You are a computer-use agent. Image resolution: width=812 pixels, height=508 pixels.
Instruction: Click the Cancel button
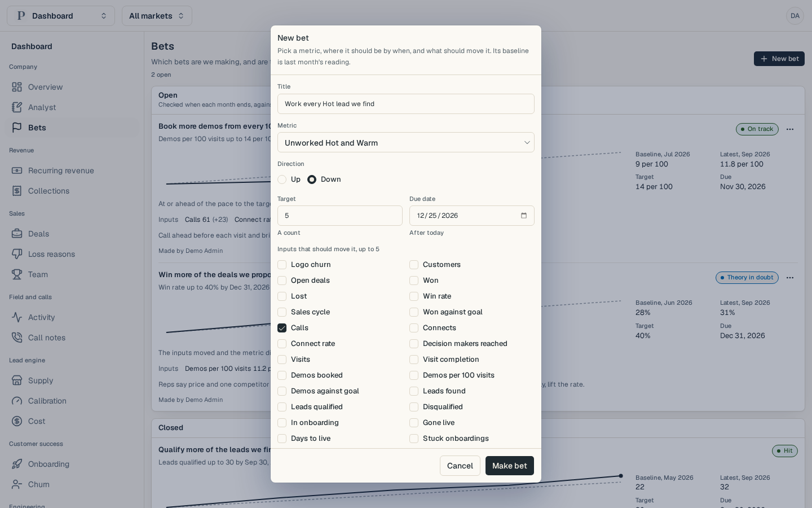460,466
